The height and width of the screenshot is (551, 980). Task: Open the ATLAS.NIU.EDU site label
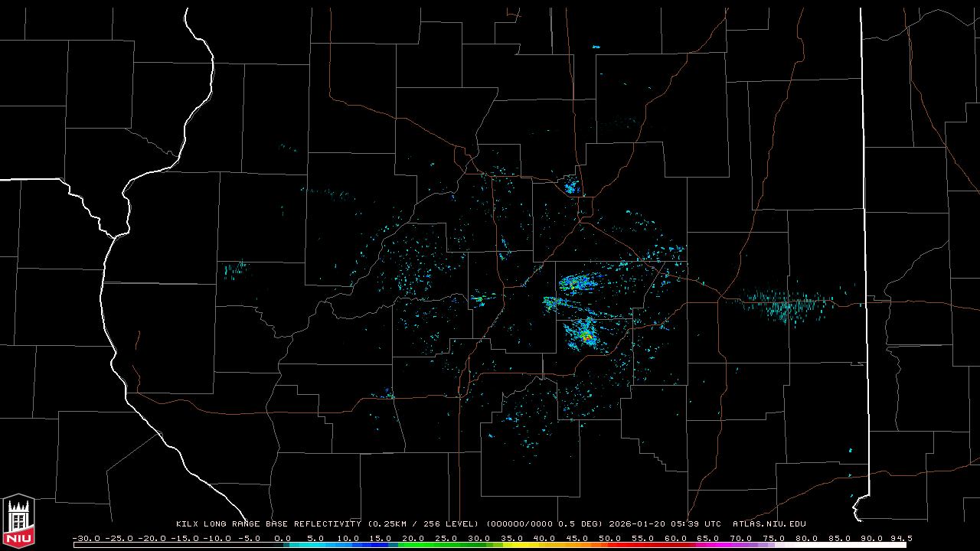[x=769, y=524]
